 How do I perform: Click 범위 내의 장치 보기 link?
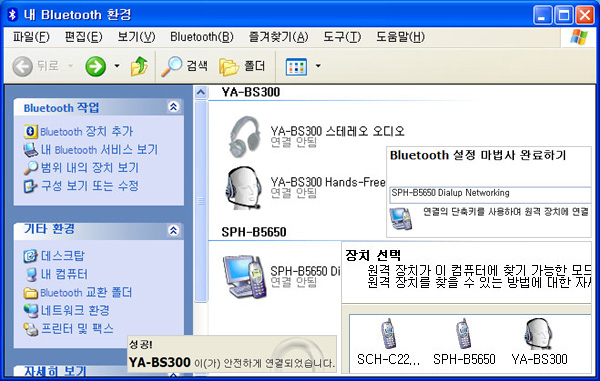[x=90, y=167]
